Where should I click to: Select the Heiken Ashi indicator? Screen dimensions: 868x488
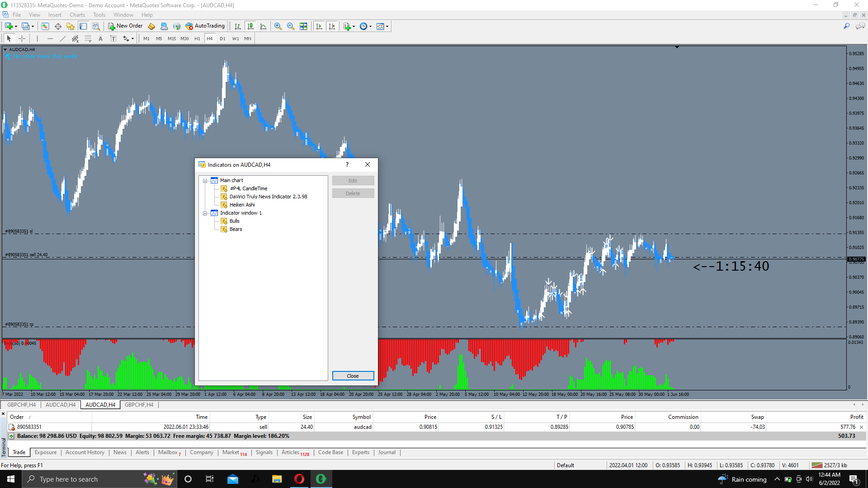point(242,205)
